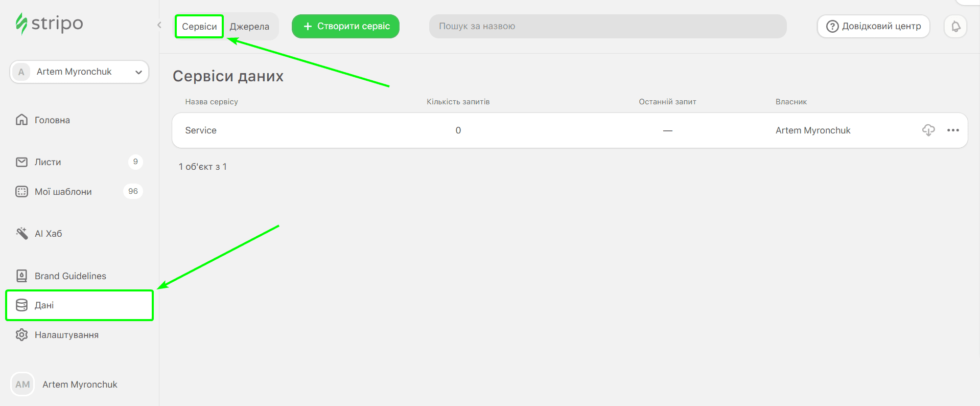Open notifications bell icon
980x406 pixels.
pyautogui.click(x=955, y=27)
